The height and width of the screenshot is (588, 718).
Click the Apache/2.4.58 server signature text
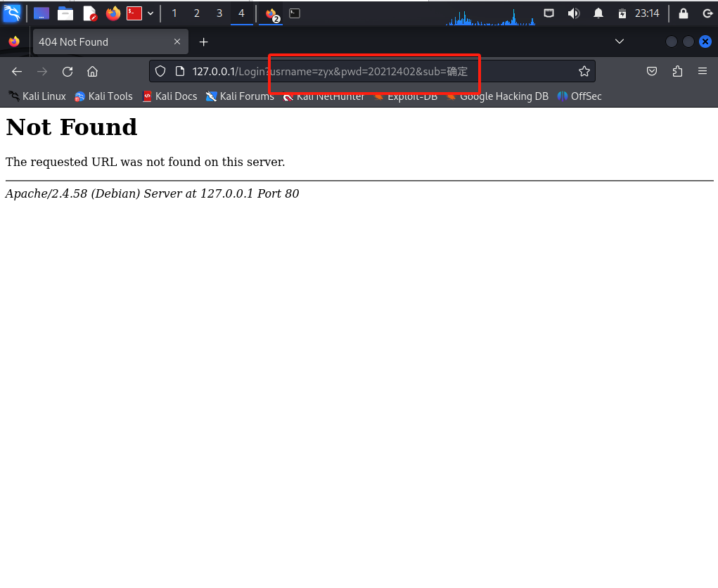tap(152, 193)
